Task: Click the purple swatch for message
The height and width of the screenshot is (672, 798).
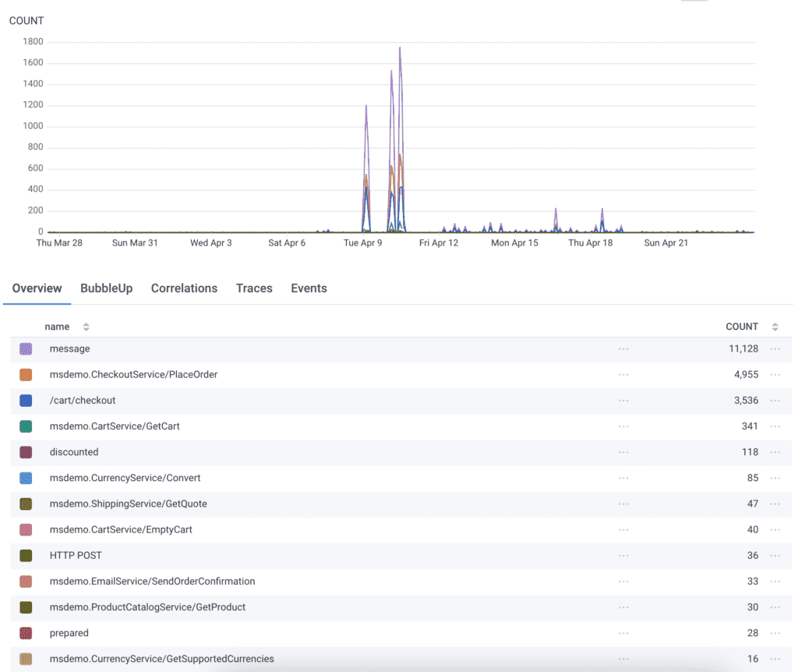Action: click(x=26, y=349)
